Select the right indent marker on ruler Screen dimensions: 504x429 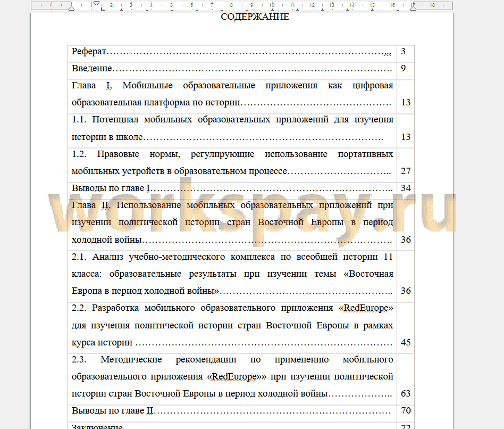[x=414, y=8]
